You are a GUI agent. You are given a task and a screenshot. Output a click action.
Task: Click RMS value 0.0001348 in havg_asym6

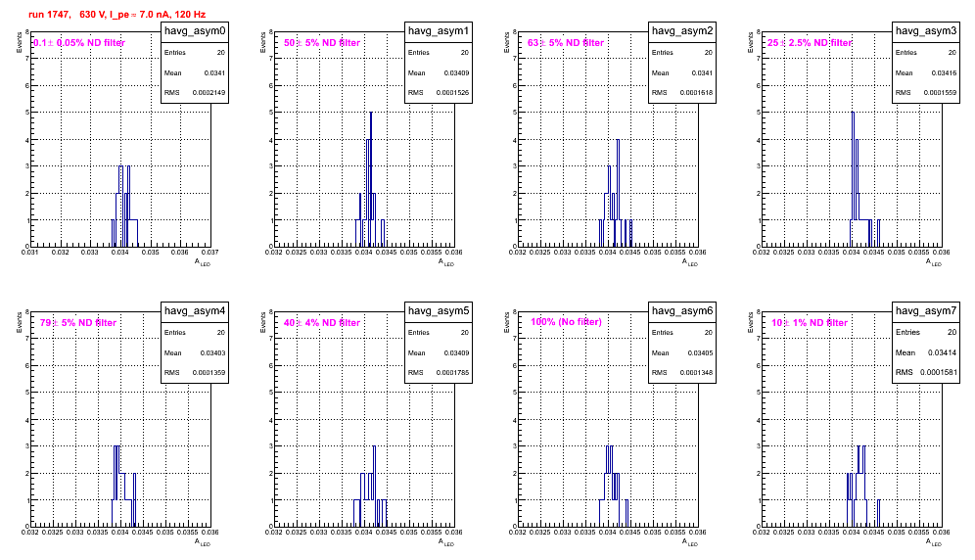pyautogui.click(x=696, y=373)
